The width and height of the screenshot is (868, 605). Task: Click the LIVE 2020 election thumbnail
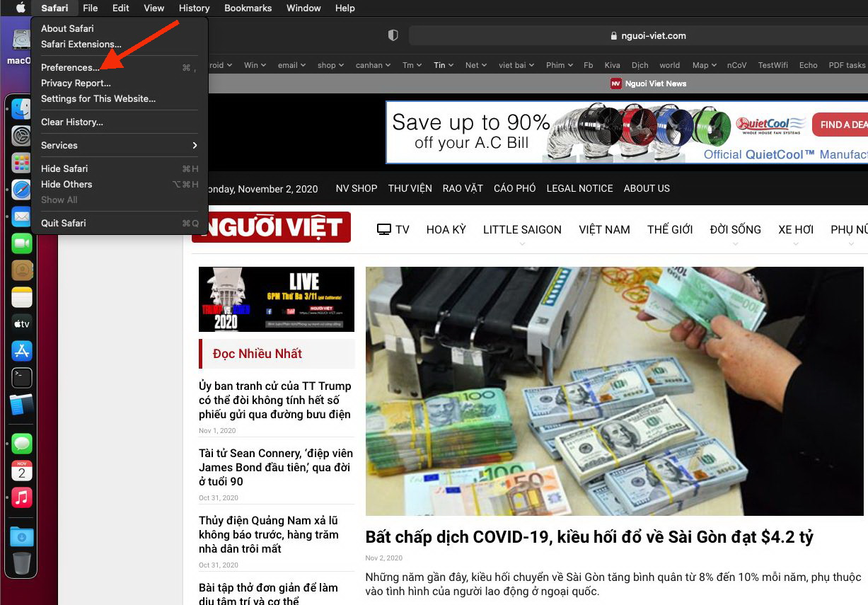click(277, 299)
